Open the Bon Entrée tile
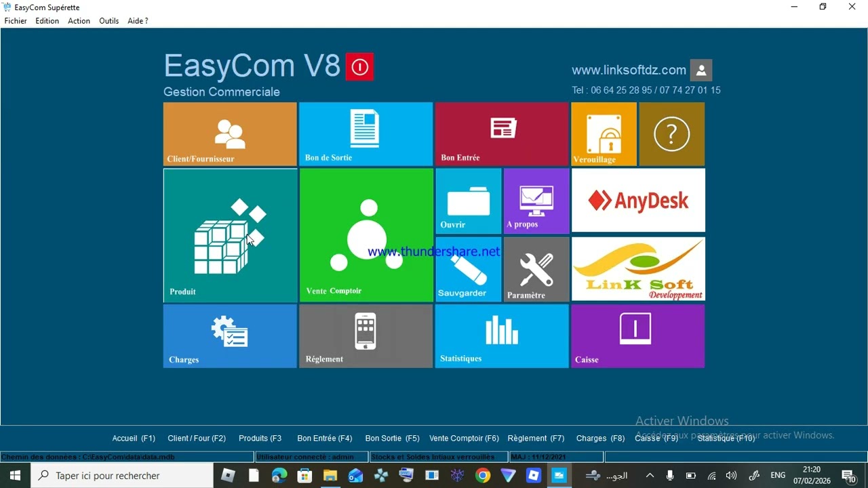Image resolution: width=868 pixels, height=488 pixels. coord(502,134)
